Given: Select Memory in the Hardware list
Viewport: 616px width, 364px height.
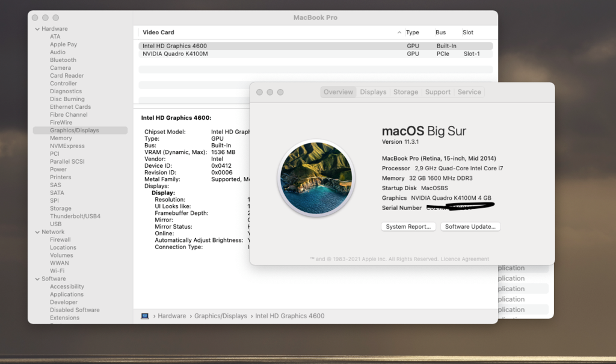Looking at the screenshot, I should [61, 138].
